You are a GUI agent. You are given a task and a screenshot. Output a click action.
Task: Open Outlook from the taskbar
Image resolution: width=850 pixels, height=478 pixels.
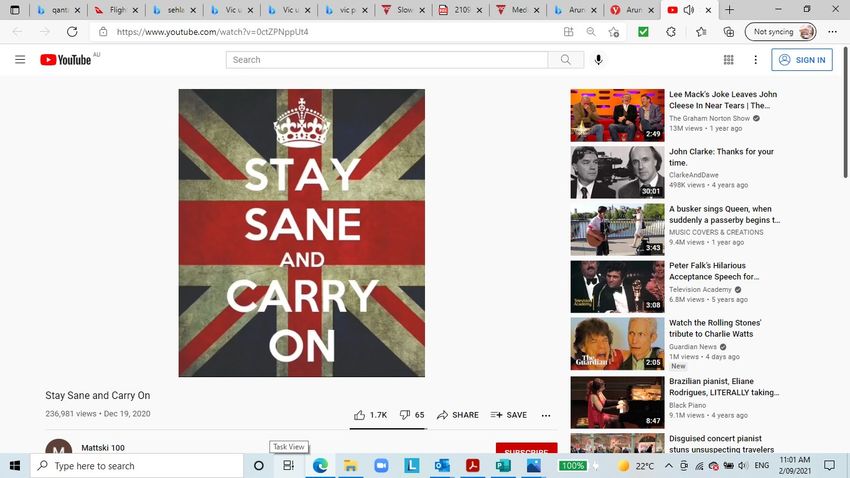442,466
